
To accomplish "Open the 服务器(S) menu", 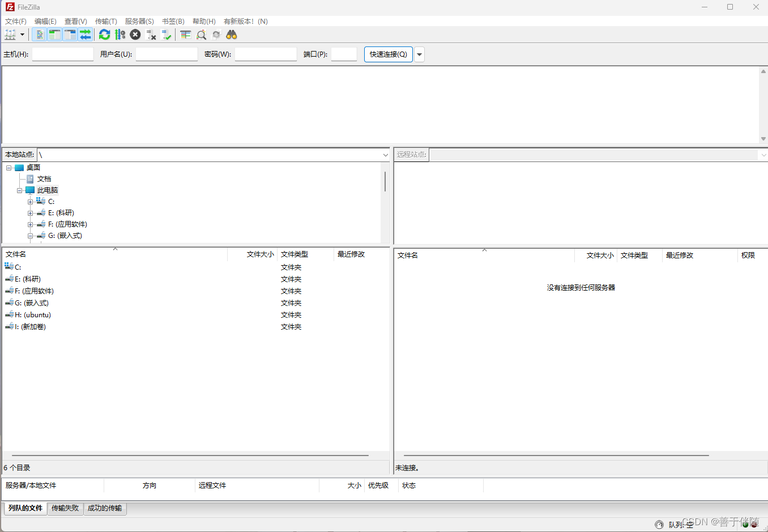I will tap(139, 21).
